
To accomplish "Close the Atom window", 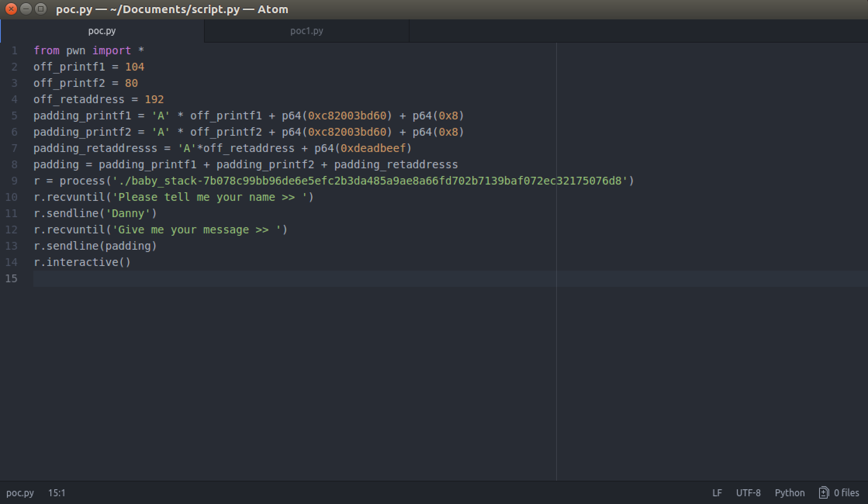I will click(11, 9).
